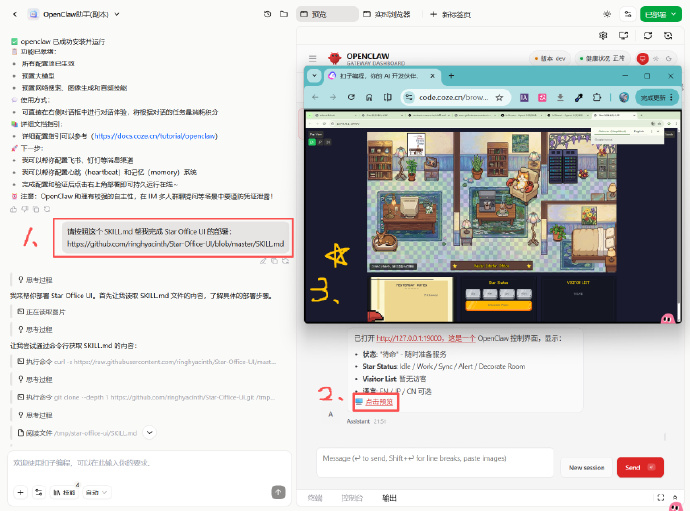Open the swap settings icon in chat input

coord(39,493)
